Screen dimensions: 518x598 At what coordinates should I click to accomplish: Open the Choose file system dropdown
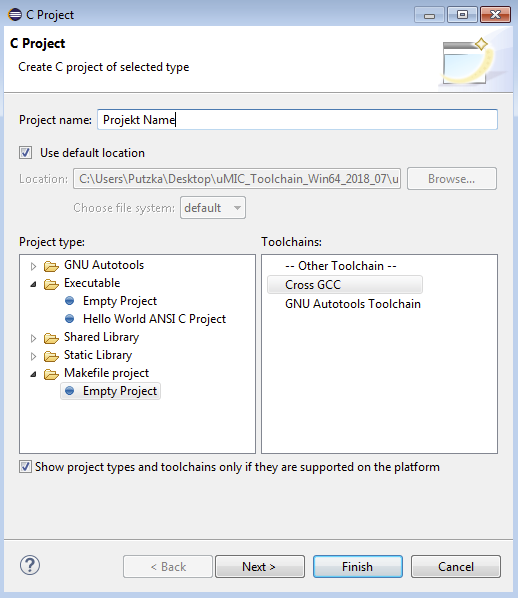click(213, 208)
